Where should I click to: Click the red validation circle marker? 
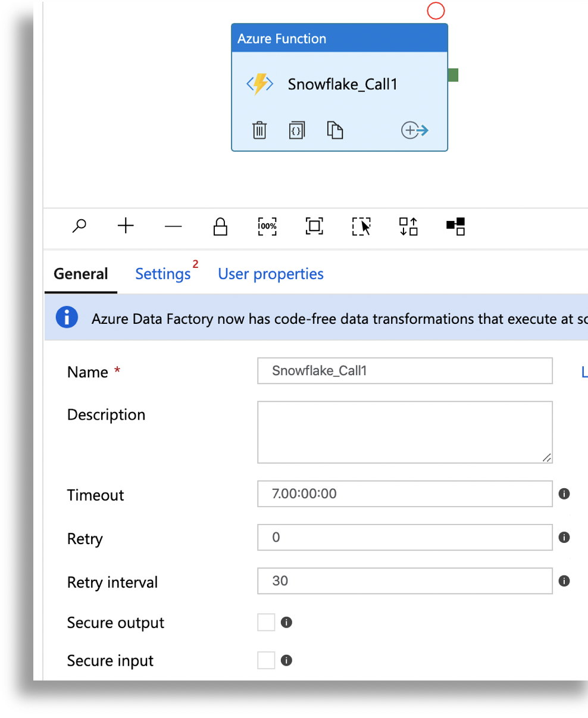click(436, 11)
